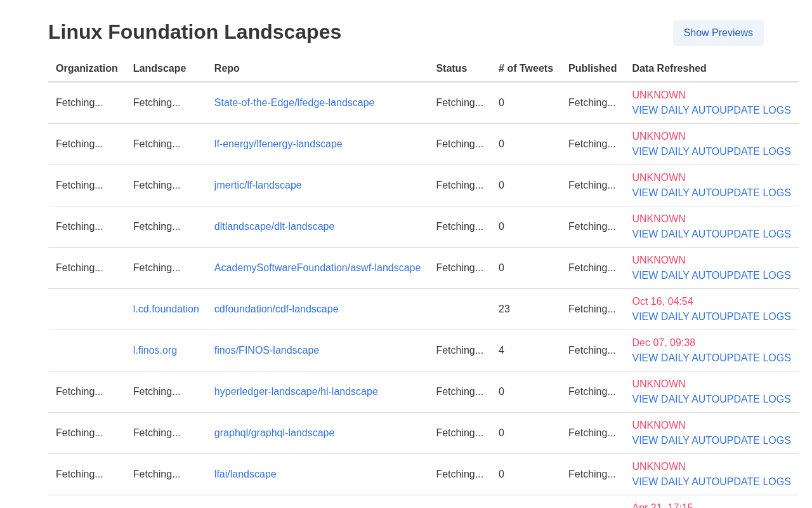Click the Show Previews button
This screenshot has width=812, height=508.
point(718,33)
